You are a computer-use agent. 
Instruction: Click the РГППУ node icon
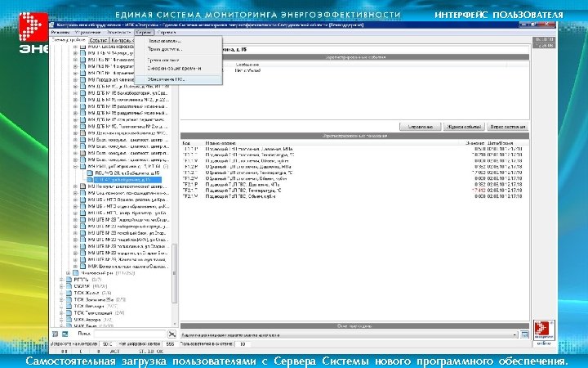[x=69, y=280]
